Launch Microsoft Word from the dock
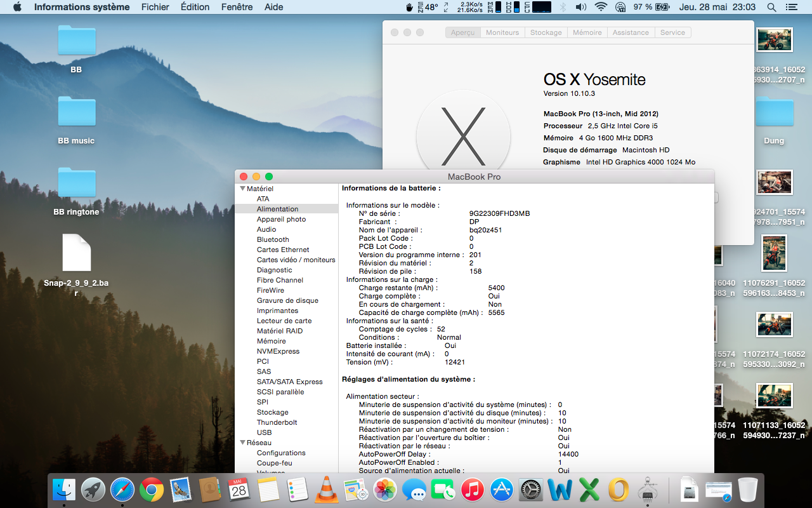Viewport: 812px width, 508px height. [560, 490]
